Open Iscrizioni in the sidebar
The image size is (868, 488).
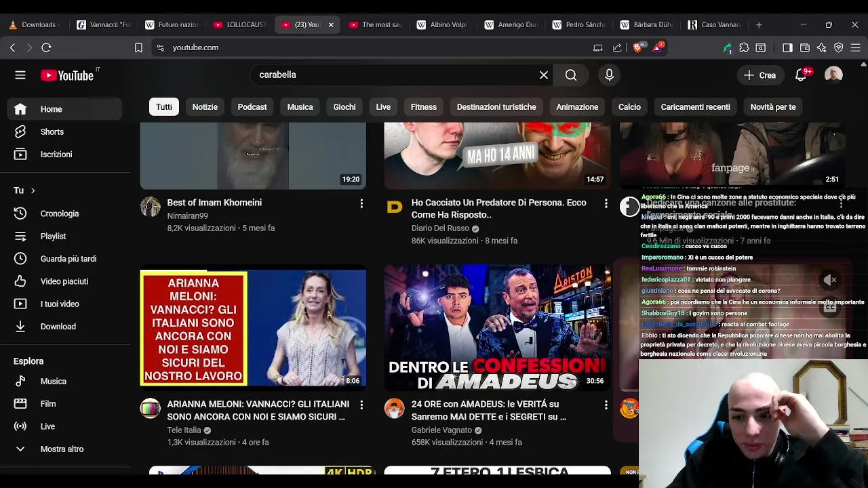[66, 154]
